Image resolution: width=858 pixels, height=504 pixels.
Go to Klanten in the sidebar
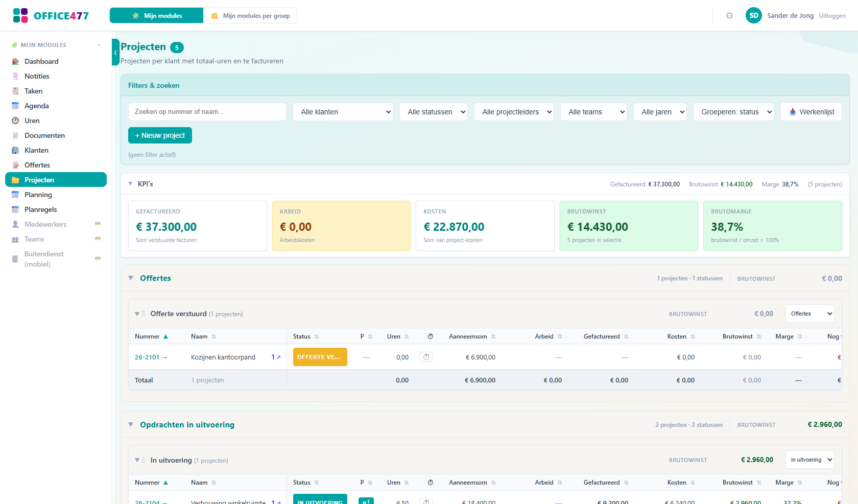(56, 150)
